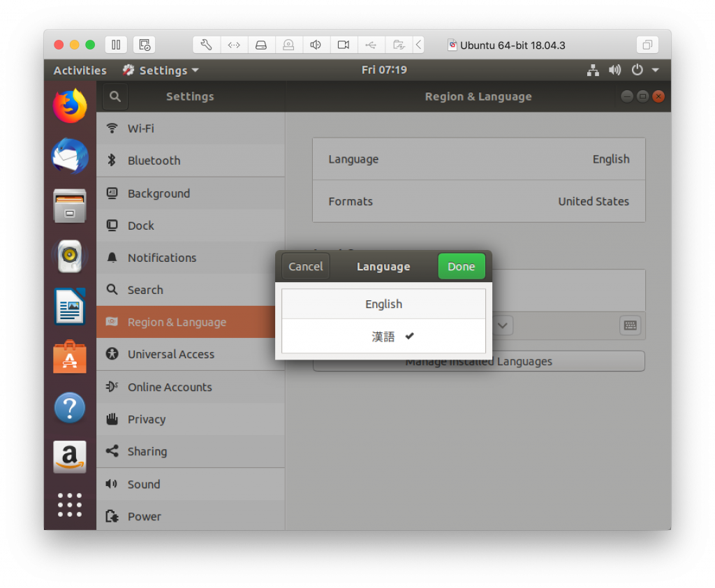Image resolution: width=715 pixels, height=588 pixels.
Task: Choose 漢語 in Language dialog
Action: 383,337
